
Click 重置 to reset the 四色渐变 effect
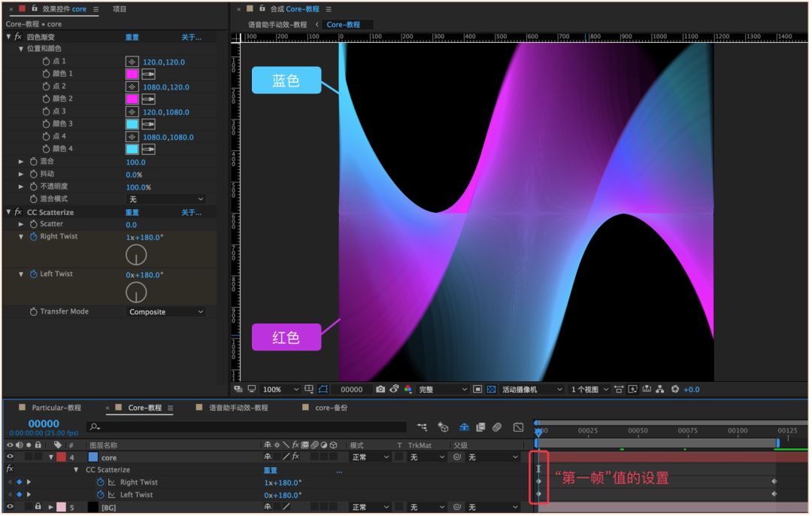click(132, 38)
